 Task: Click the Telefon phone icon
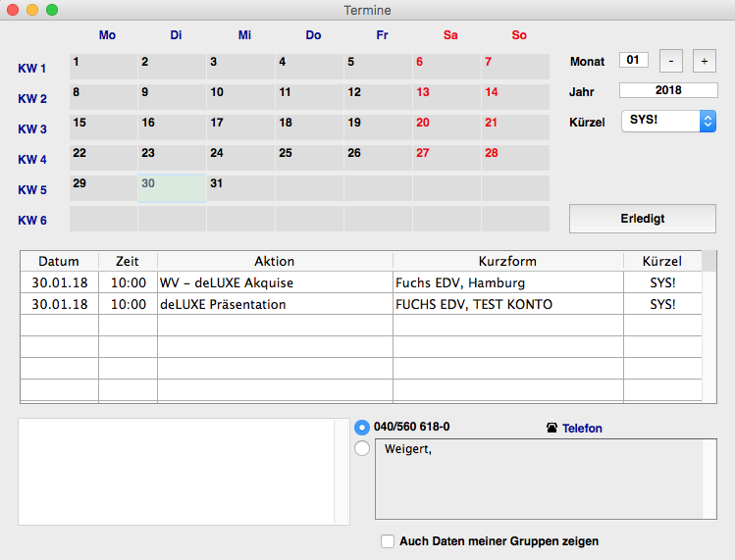tap(552, 428)
